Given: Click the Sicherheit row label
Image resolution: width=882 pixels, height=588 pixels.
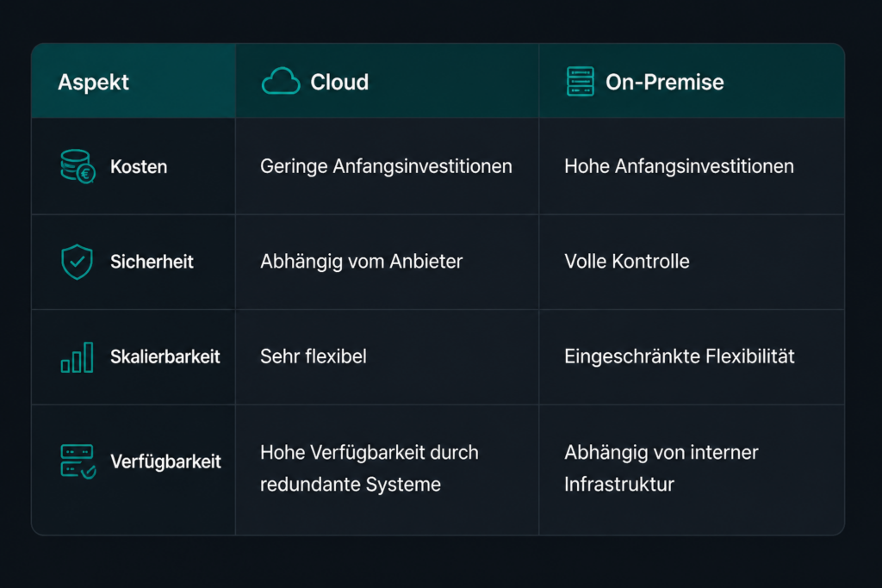Looking at the screenshot, I should click(x=152, y=262).
